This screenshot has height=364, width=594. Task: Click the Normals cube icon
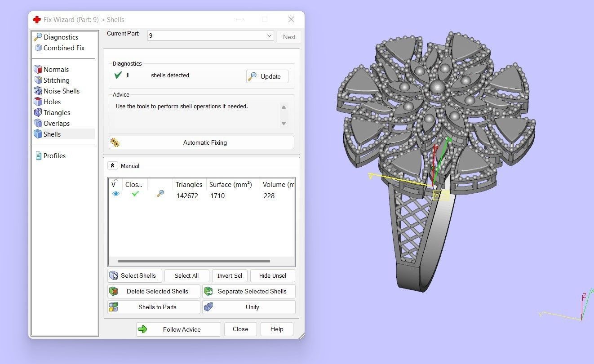point(38,69)
